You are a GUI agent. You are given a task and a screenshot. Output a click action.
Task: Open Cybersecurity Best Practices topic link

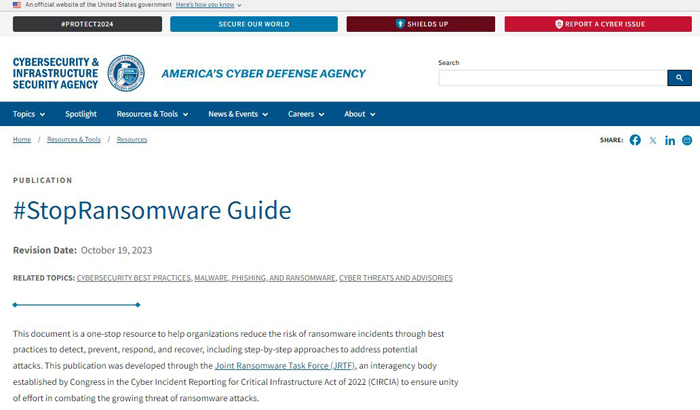pos(134,278)
